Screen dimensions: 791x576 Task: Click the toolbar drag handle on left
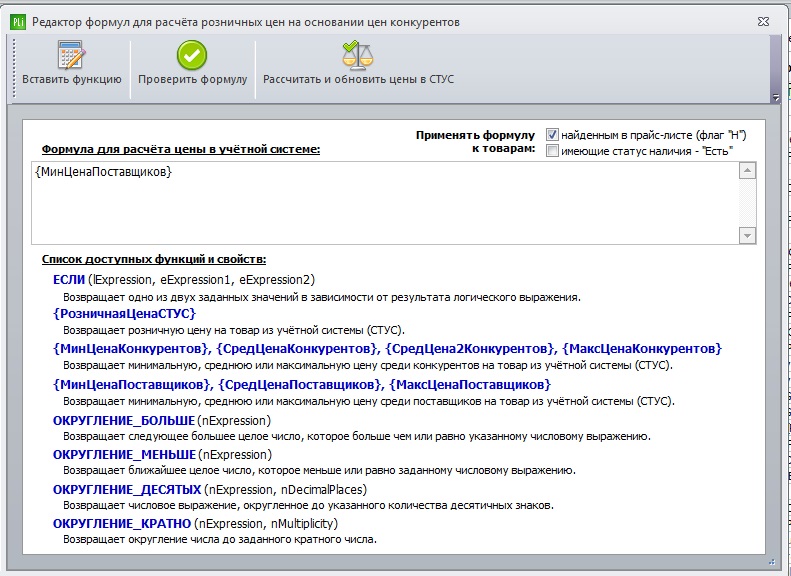14,68
